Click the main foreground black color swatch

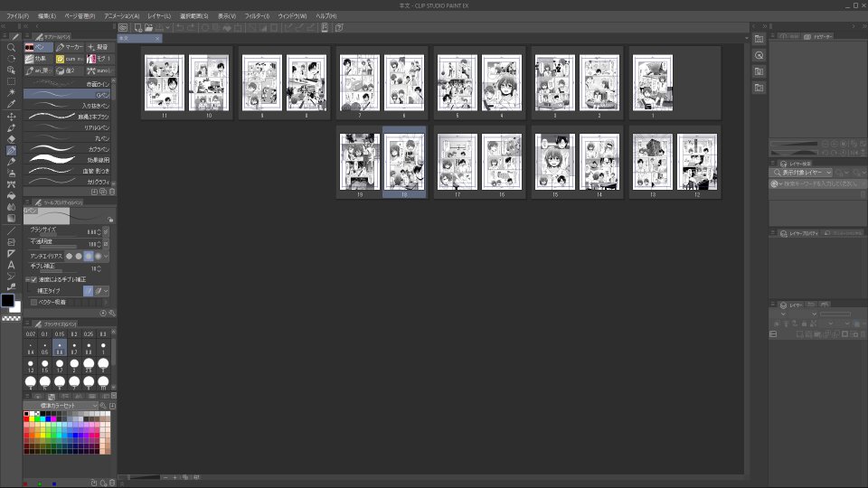click(8, 300)
